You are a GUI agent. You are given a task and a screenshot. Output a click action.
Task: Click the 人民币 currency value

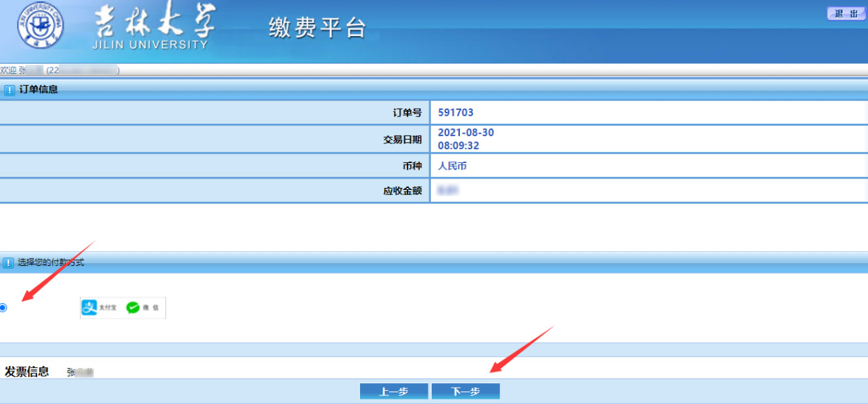(x=452, y=166)
